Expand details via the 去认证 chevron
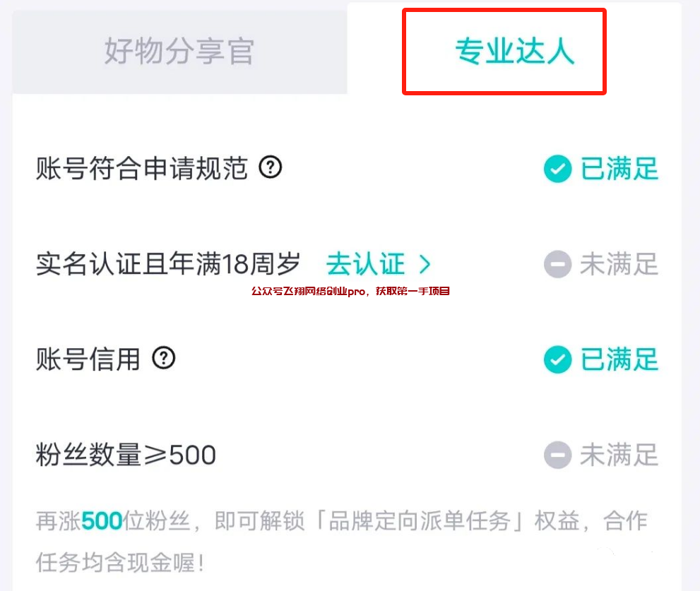The width and height of the screenshot is (700, 591). (425, 263)
